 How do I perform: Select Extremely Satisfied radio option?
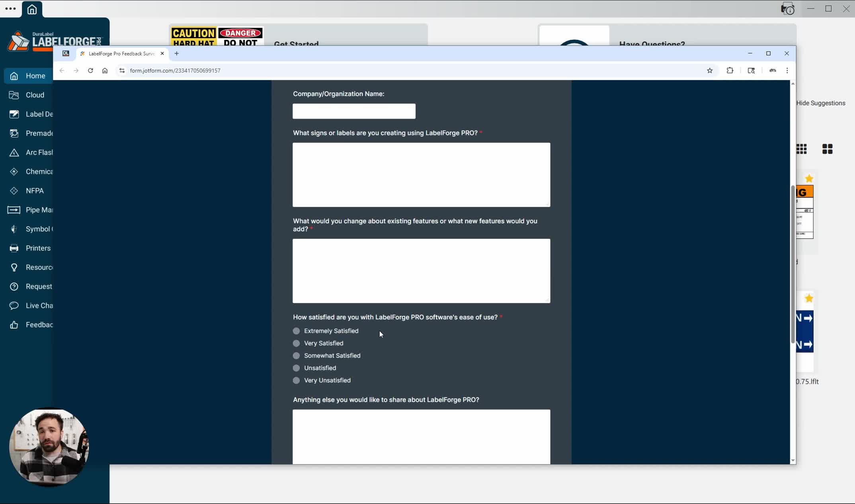point(296,331)
